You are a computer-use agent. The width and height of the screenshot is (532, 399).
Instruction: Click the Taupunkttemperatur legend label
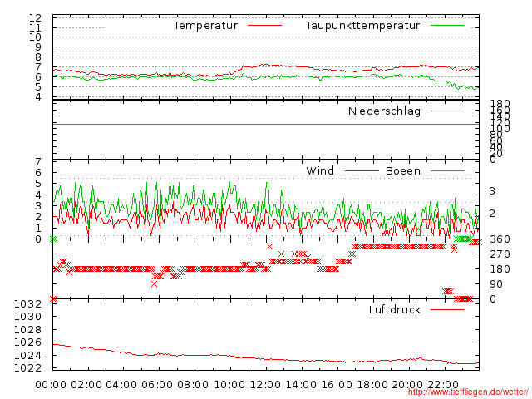pos(362,26)
